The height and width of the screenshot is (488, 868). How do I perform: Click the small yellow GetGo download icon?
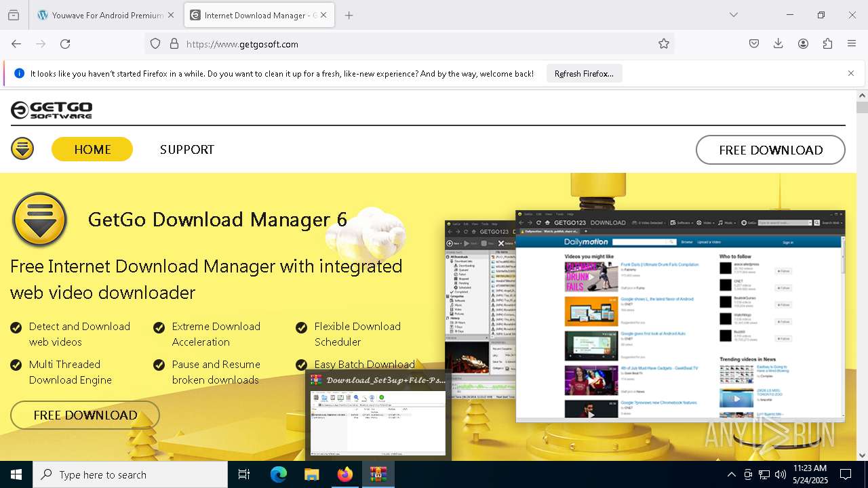pyautogui.click(x=22, y=148)
